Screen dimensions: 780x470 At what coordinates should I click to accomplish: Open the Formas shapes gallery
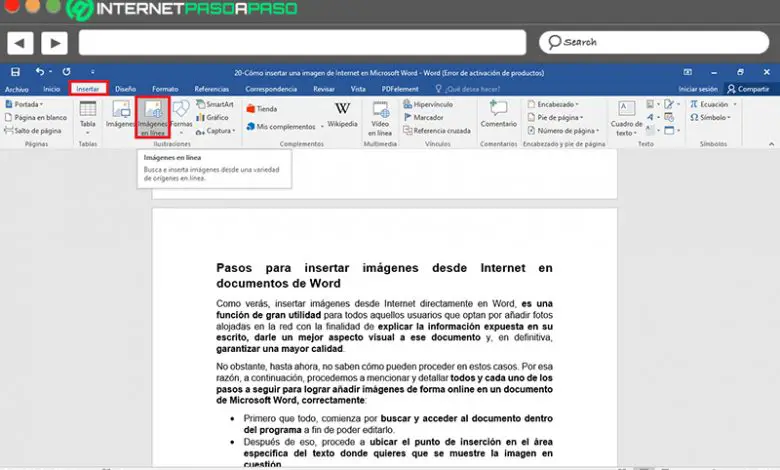coord(182,117)
